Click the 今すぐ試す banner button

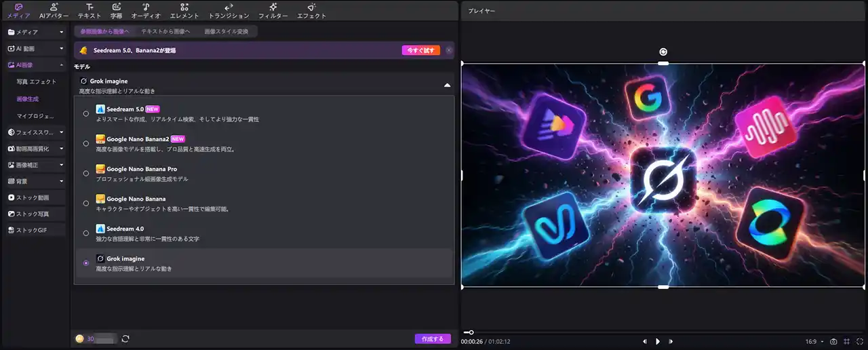[420, 50]
